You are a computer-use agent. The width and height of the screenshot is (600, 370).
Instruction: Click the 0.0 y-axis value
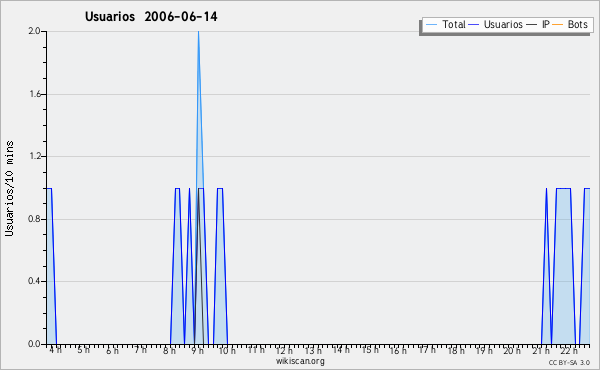click(34, 344)
